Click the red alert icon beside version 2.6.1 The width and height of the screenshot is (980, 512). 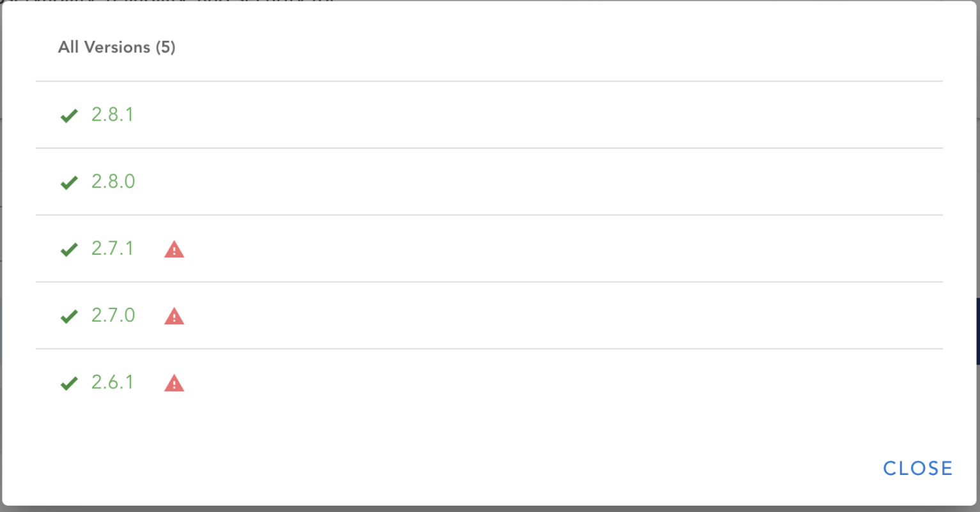[x=174, y=384]
